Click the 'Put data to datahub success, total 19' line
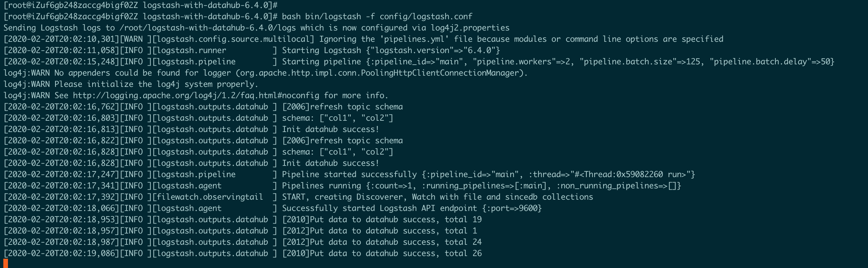Image resolution: width=868 pixels, height=268 pixels. coord(382,220)
